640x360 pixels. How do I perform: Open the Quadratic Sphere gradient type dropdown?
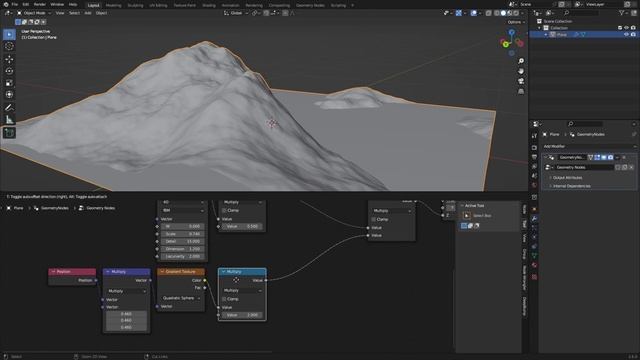(x=181, y=298)
